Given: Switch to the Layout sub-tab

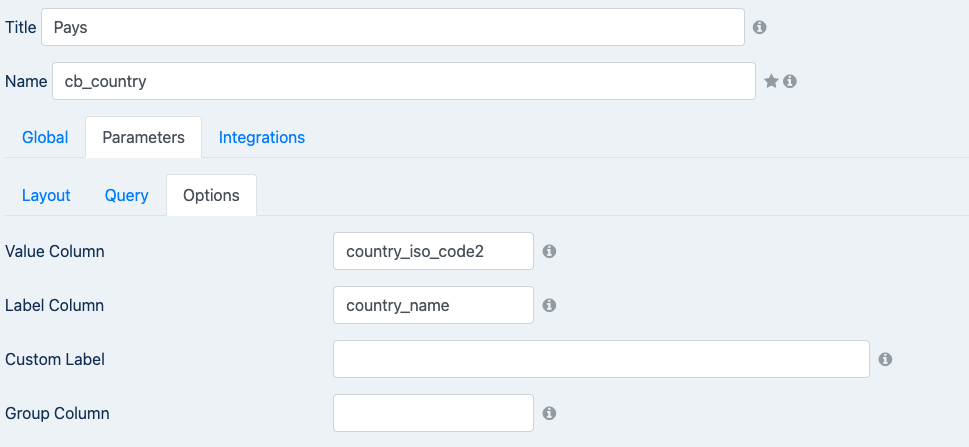Looking at the screenshot, I should click(x=46, y=195).
